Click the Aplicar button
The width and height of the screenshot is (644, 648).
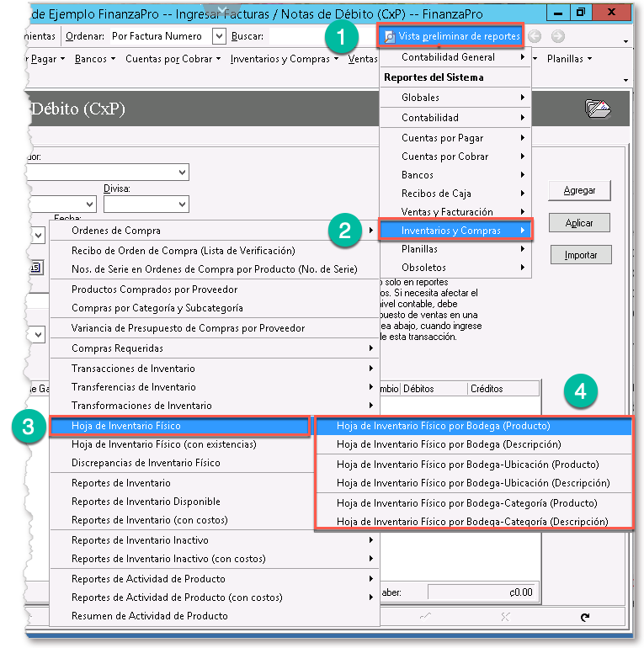[579, 223]
